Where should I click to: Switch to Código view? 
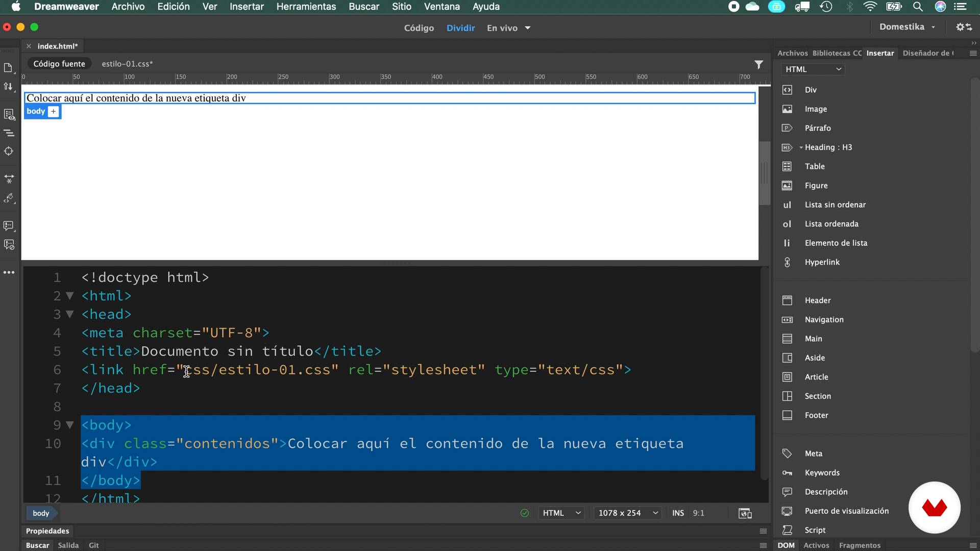coord(419,28)
